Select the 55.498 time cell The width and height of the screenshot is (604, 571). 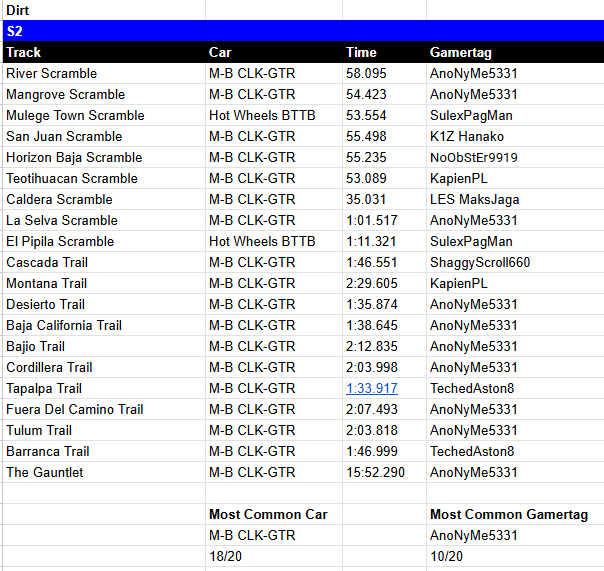[384, 136]
